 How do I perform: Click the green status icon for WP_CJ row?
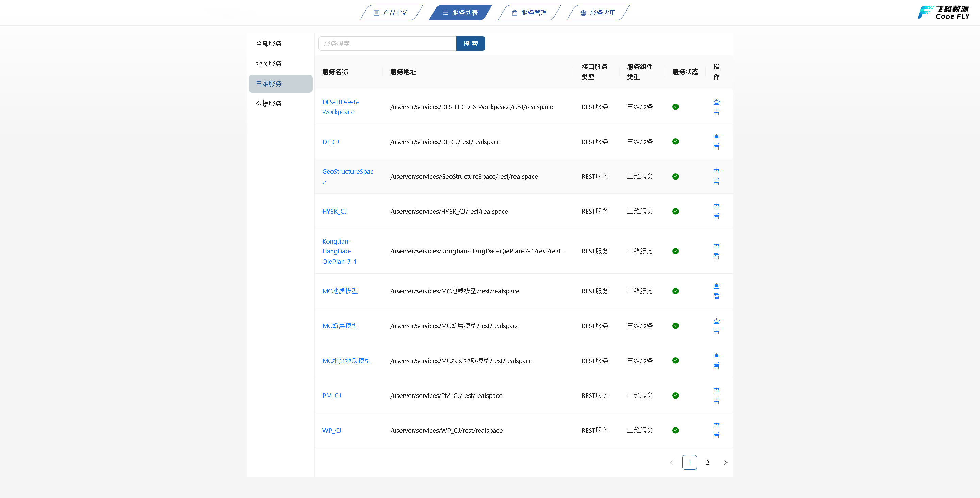(675, 430)
